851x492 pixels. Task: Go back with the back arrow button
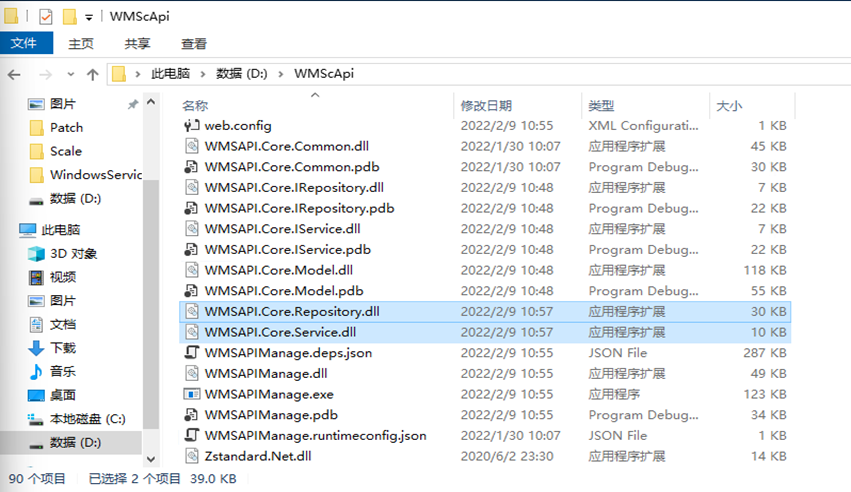[x=15, y=74]
